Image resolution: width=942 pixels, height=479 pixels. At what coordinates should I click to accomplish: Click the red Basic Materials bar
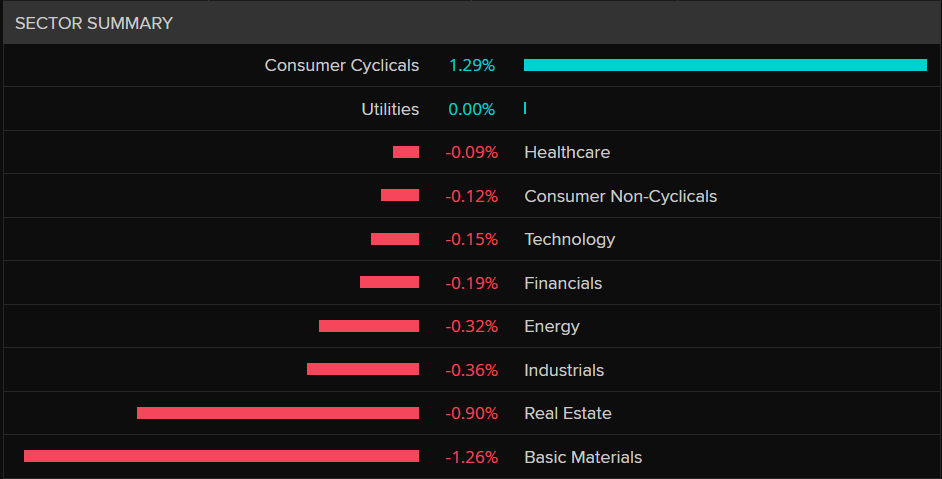pos(221,456)
